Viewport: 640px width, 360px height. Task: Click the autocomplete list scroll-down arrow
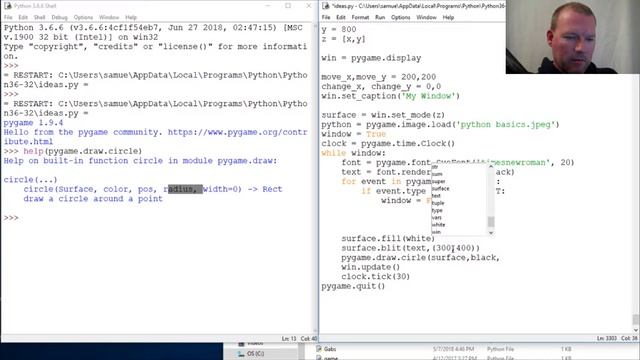491,233
